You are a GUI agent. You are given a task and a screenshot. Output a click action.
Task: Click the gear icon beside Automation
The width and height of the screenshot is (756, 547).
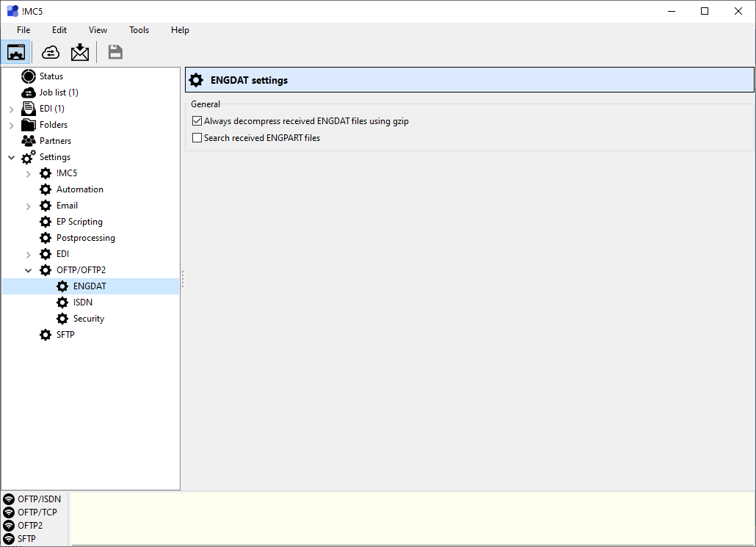pyautogui.click(x=46, y=189)
